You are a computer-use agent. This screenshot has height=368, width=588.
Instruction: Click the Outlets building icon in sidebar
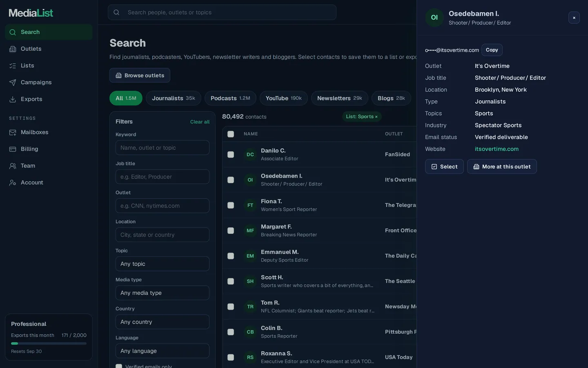tap(13, 49)
